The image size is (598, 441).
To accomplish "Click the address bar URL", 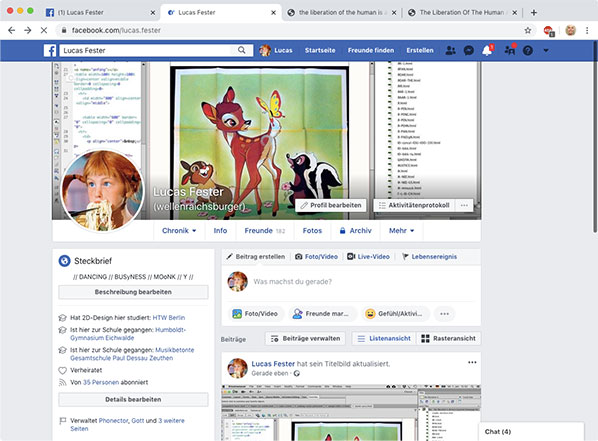I will 116,30.
